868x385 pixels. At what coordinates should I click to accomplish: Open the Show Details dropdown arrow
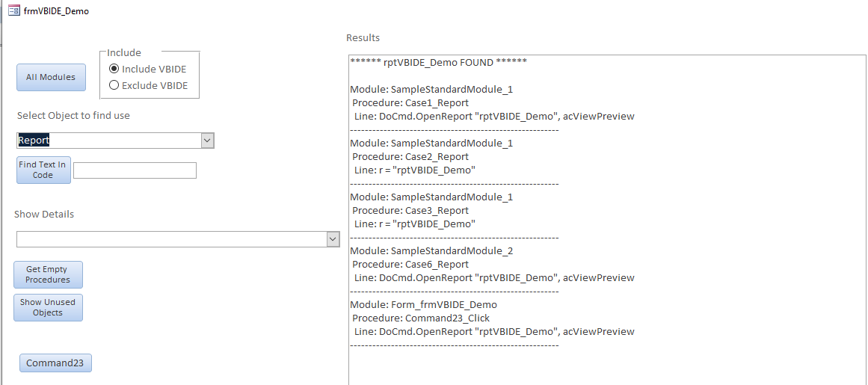point(333,238)
